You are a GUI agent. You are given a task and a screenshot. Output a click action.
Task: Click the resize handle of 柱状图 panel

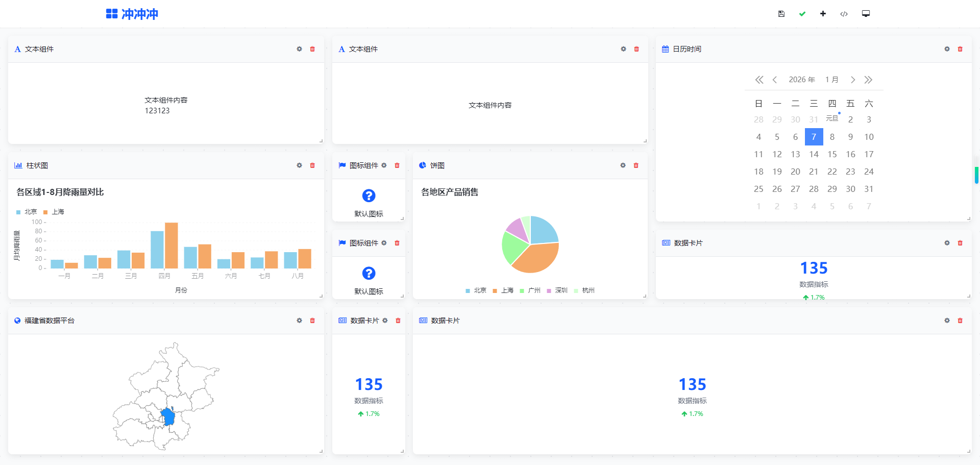[x=321, y=296]
